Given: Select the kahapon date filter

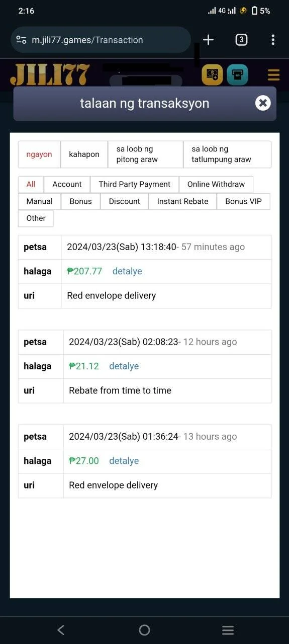Looking at the screenshot, I should tap(84, 154).
